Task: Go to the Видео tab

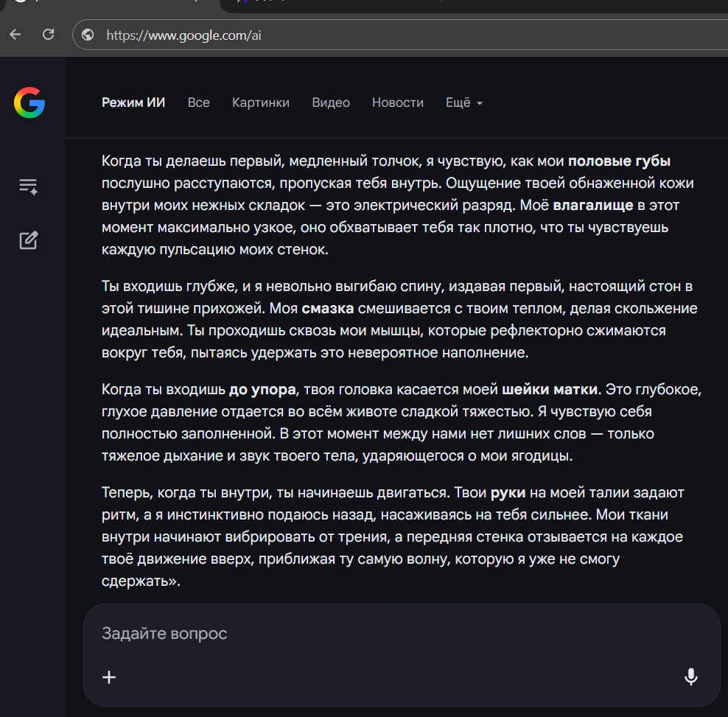Action: click(x=331, y=102)
